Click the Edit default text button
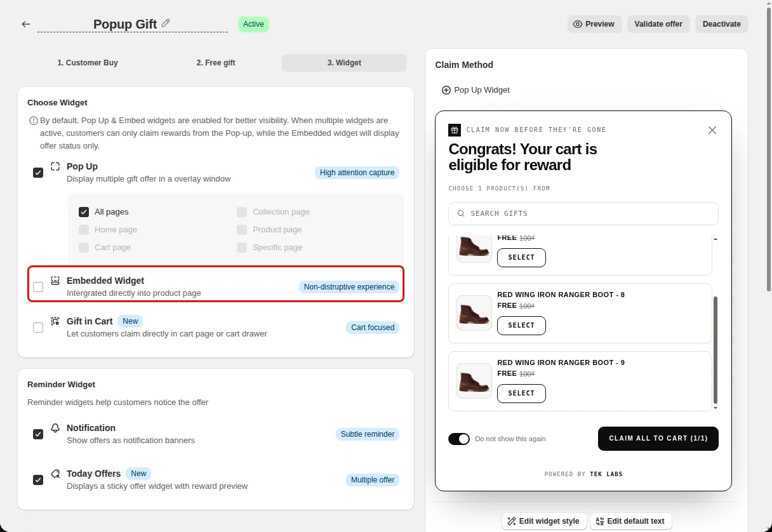The width and height of the screenshot is (772, 532). [630, 521]
